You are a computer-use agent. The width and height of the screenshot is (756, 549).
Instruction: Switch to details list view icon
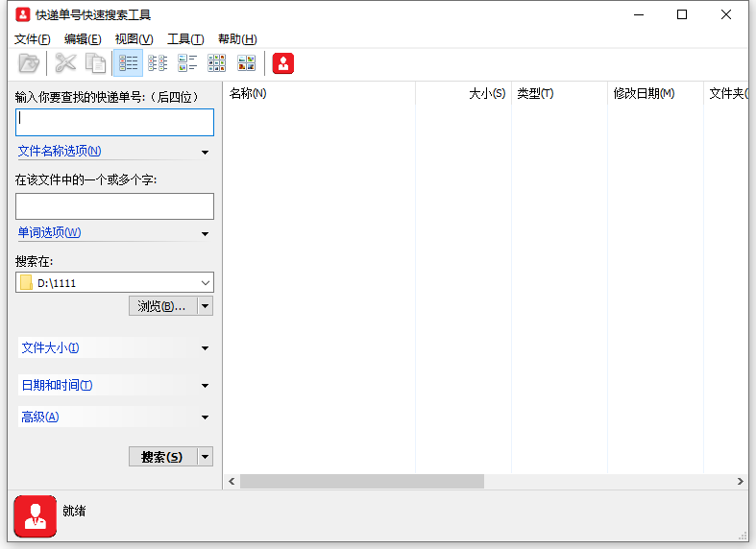[x=129, y=63]
